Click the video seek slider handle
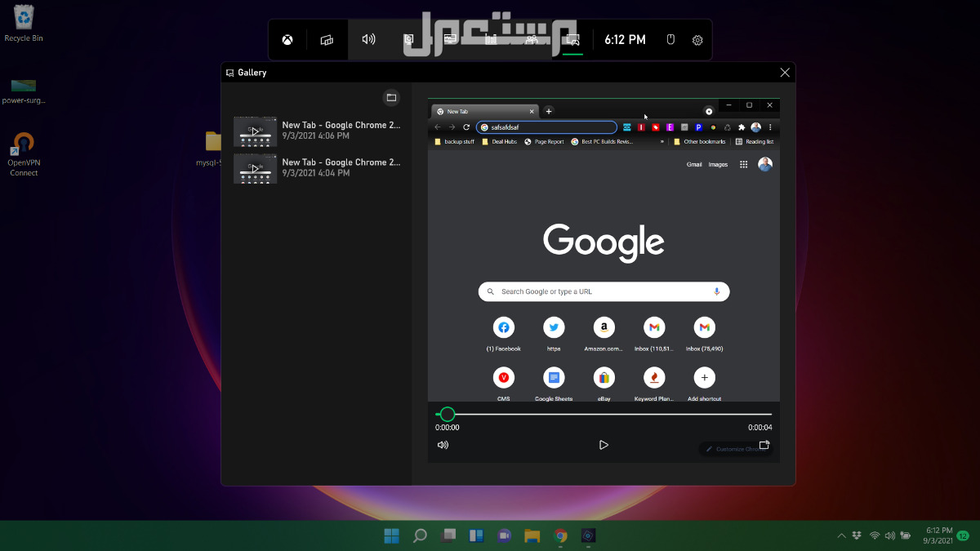 [448, 414]
